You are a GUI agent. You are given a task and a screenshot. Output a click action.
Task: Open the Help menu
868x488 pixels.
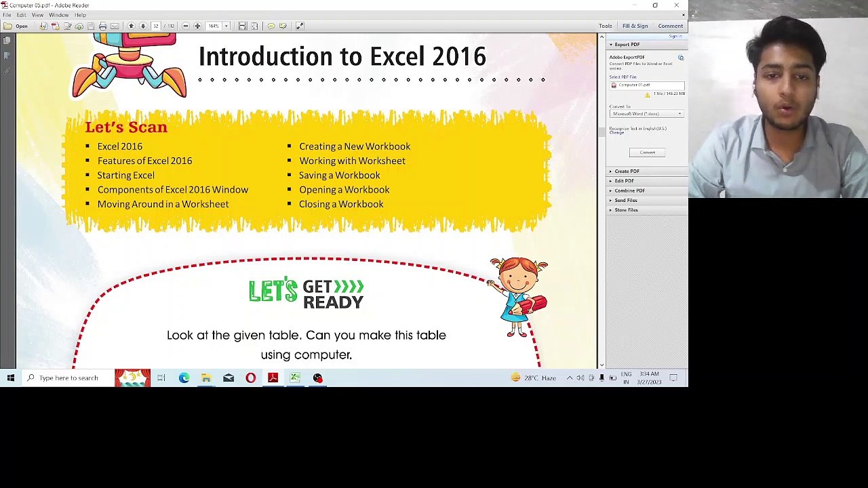(x=80, y=15)
